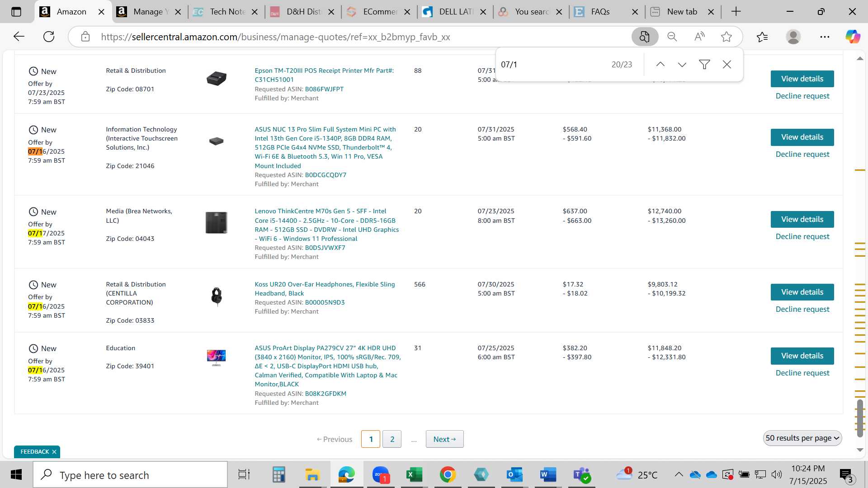This screenshot has height=488, width=868.
Task: Decline request for ASUS ProArt Display
Action: pos(802,373)
